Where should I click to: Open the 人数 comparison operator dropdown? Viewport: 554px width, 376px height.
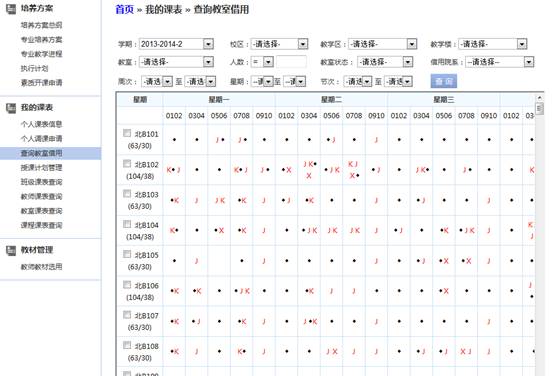tap(262, 62)
